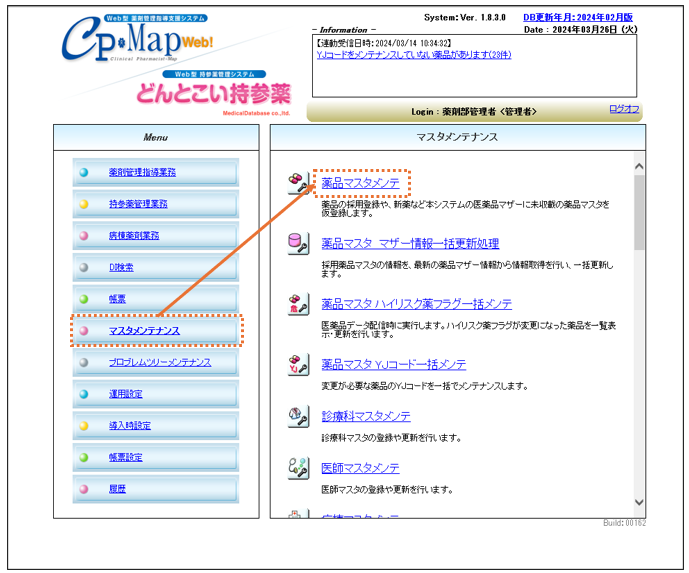The width and height of the screenshot is (689, 573).
Task: Click the 診療科マスタメンテ icon
Action: 298,417
